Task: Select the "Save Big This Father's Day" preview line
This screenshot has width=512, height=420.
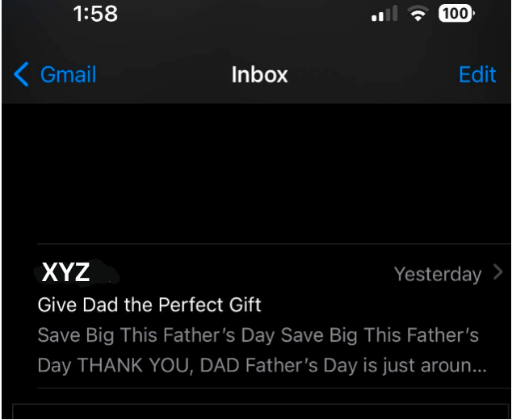Action: [x=258, y=334]
